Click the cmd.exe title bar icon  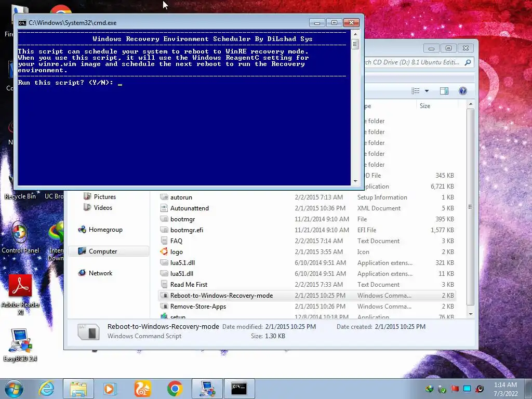pos(22,23)
